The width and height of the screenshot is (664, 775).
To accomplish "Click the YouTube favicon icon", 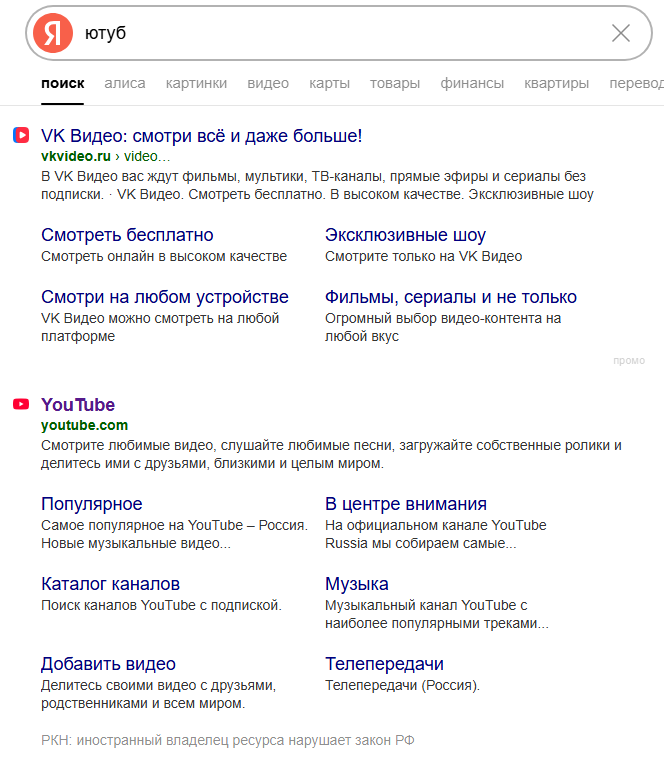I will pyautogui.click(x=21, y=404).
